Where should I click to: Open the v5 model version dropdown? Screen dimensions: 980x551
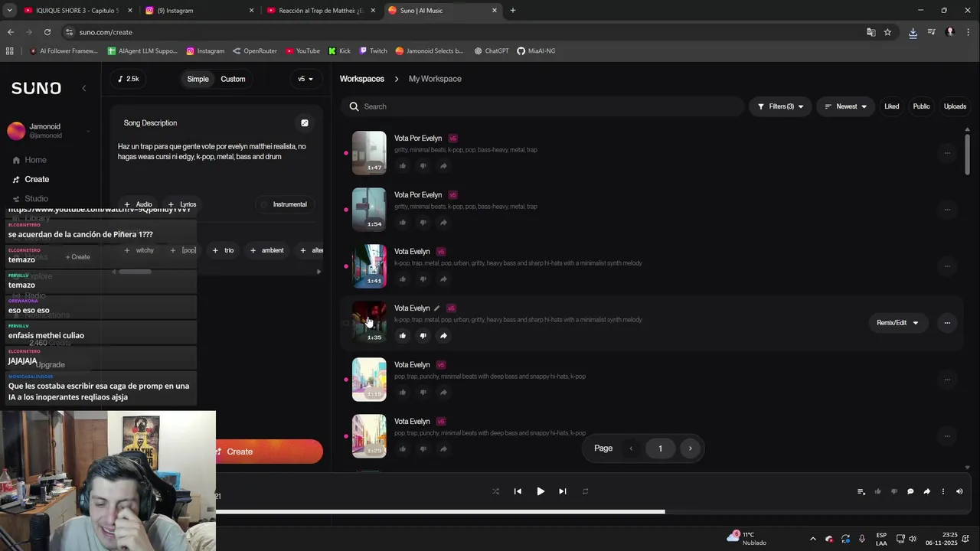pos(305,79)
